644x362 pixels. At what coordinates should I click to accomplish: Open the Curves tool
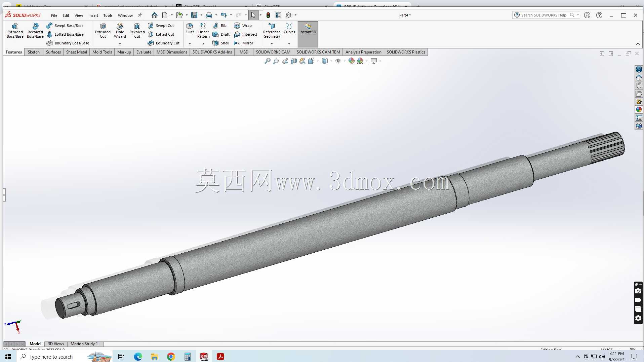click(289, 28)
